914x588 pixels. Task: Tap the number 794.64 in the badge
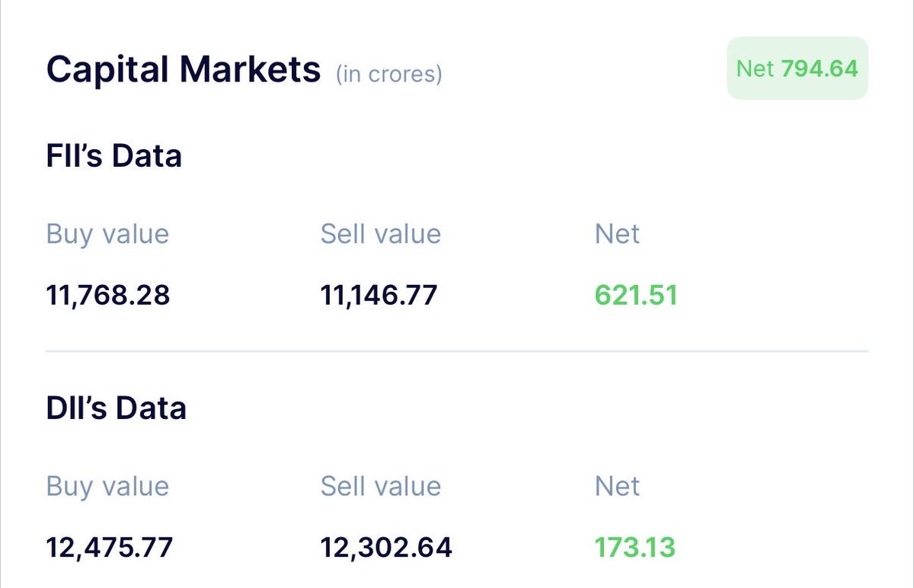click(x=820, y=69)
